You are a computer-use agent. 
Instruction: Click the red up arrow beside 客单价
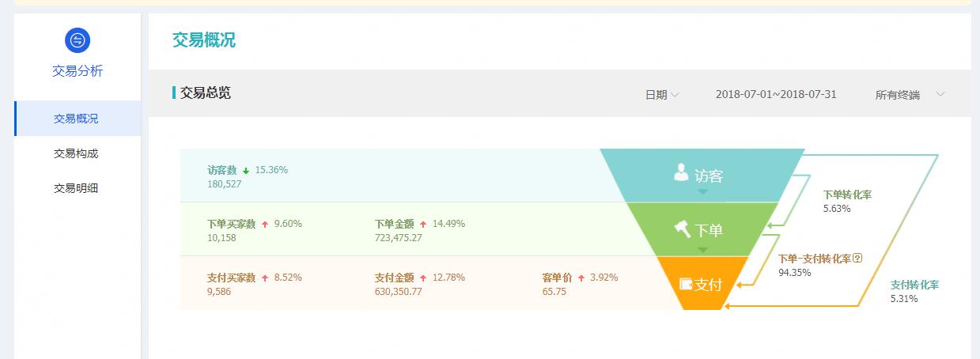coord(581,278)
